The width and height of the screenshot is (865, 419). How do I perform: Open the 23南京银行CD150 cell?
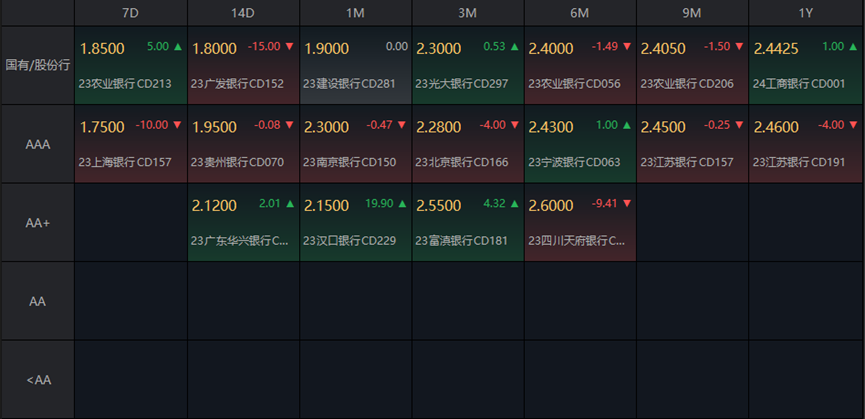tap(355, 144)
